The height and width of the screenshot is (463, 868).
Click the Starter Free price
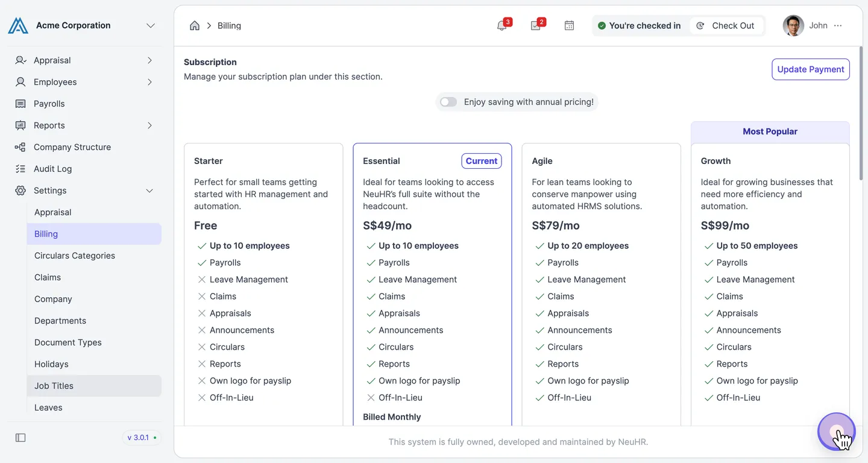206,225
